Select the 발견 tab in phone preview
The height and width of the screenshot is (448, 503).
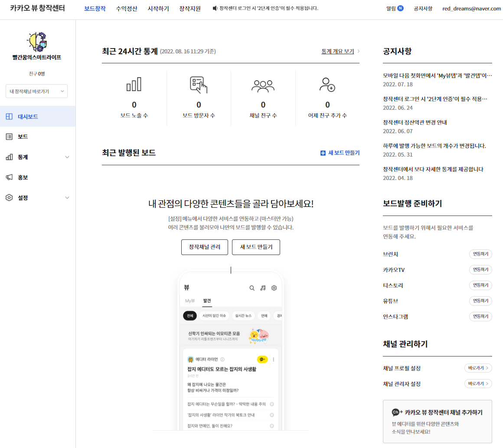[207, 301]
